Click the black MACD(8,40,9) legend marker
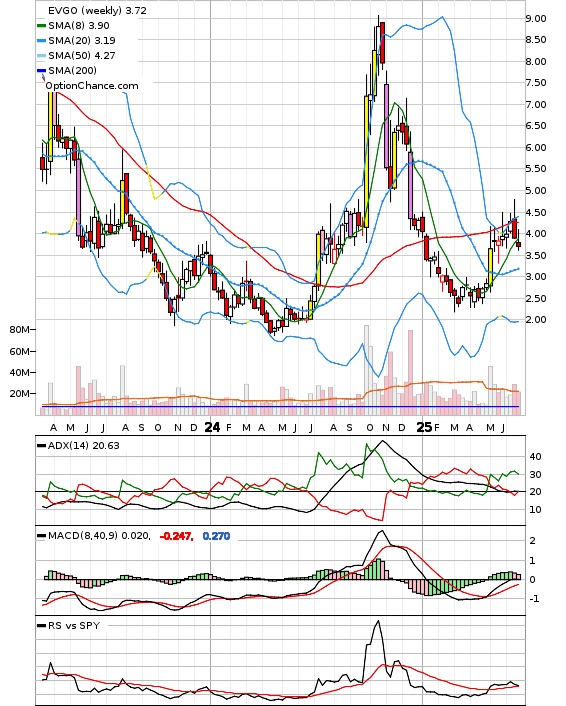This screenshot has height=706, width=566. tap(41, 536)
